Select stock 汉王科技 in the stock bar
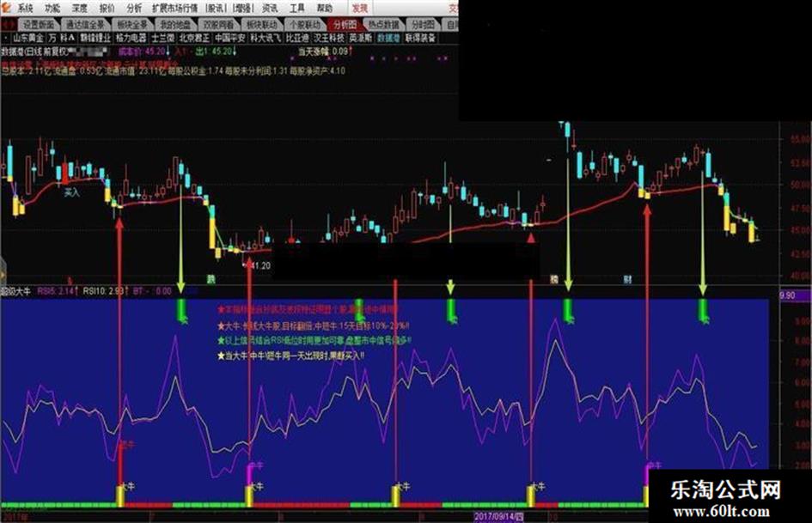Image resolution: width=812 pixels, height=523 pixels. 329,38
